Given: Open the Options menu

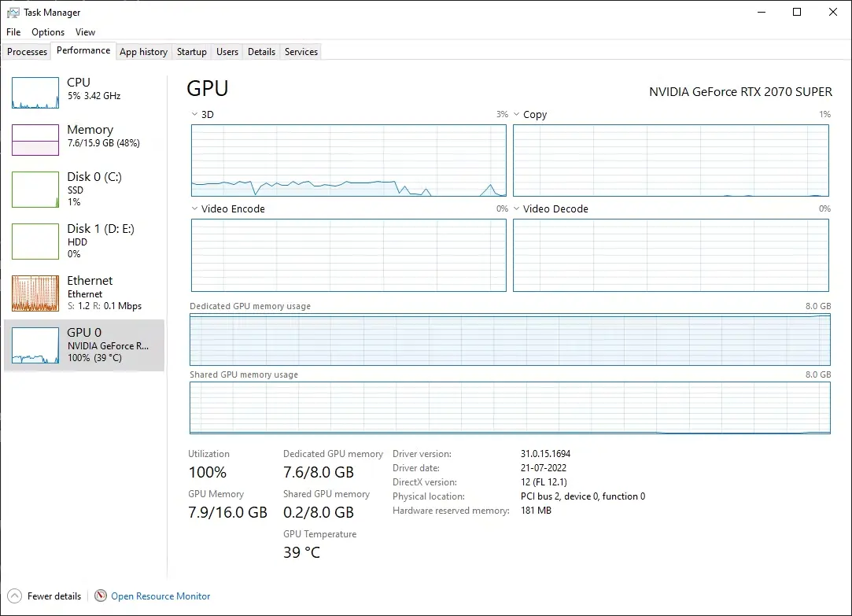Looking at the screenshot, I should 48,32.
